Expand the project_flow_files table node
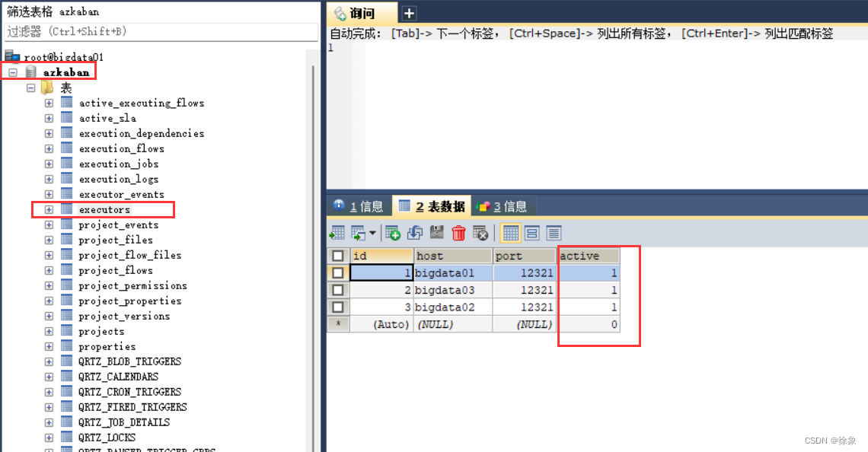Screen dimensions: 868x452 (49, 256)
